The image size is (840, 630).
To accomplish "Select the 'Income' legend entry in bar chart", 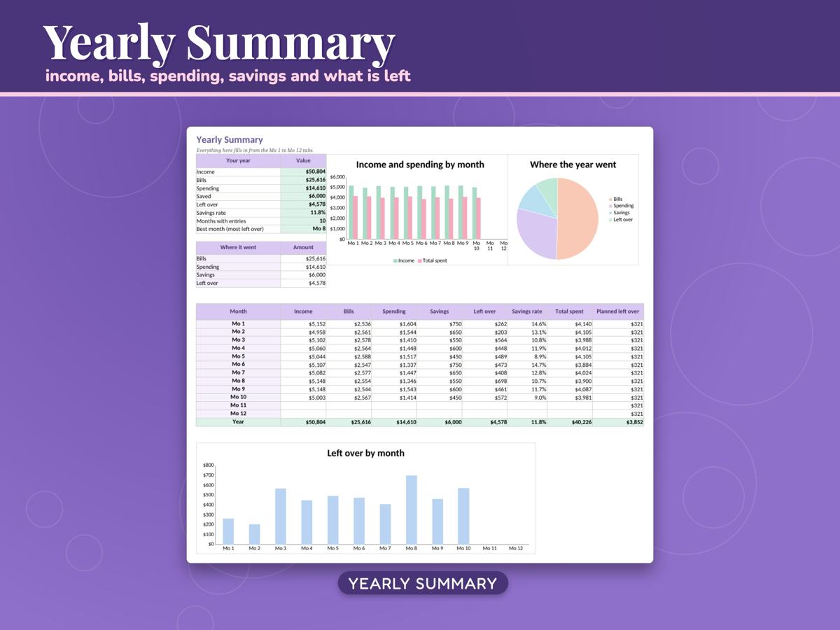I will click(x=403, y=260).
